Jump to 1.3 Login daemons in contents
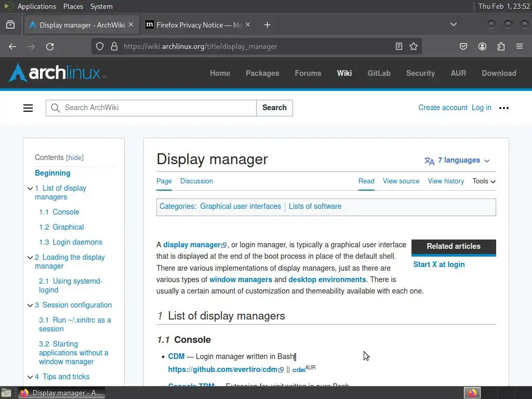 [71, 242]
